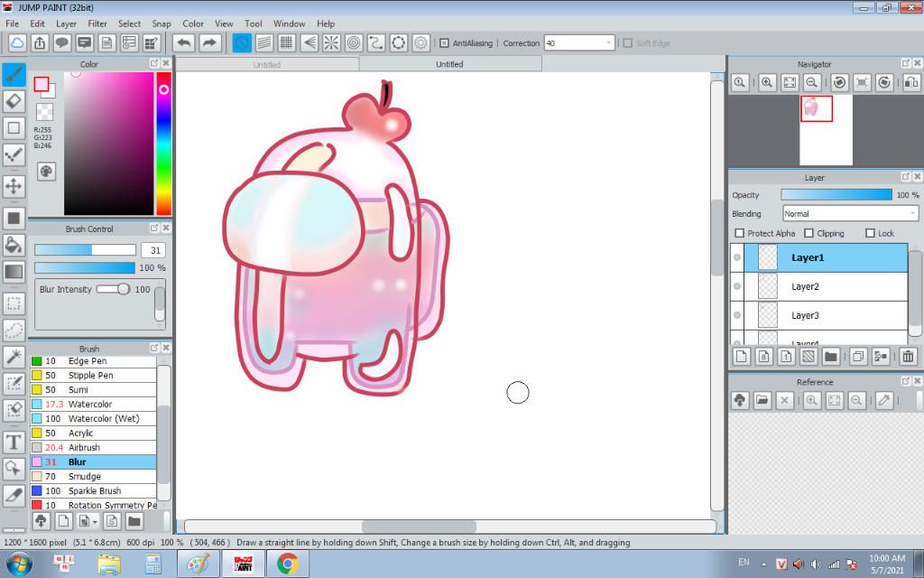
Task: Open snap settings gear icon
Action: pyautogui.click(x=420, y=43)
